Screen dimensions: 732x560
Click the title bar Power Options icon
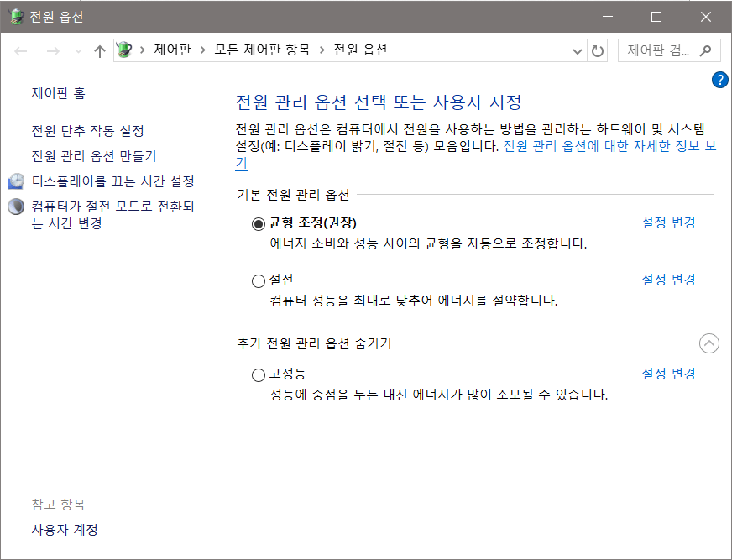[16, 16]
